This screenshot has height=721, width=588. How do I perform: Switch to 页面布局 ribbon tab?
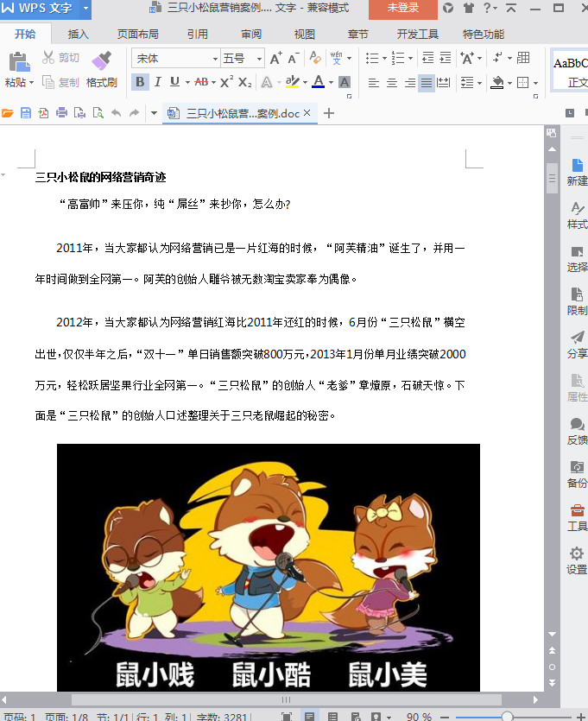[138, 34]
